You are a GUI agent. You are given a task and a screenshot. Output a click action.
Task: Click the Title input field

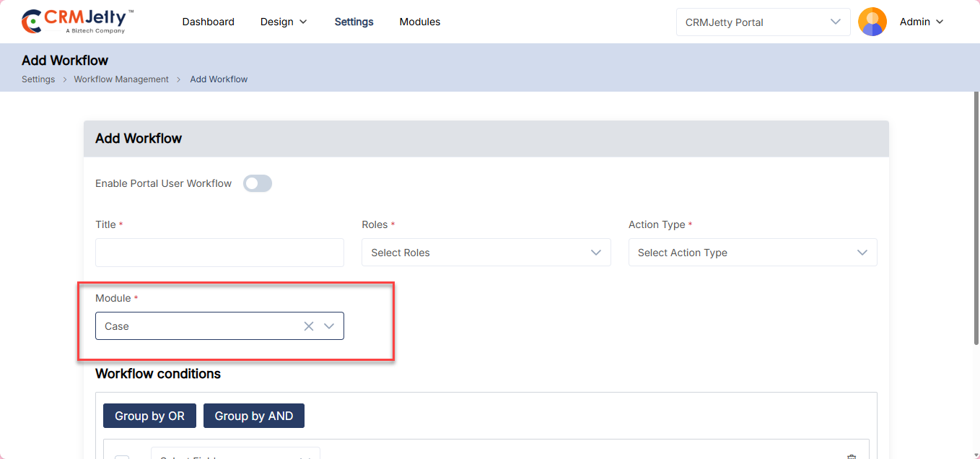click(219, 253)
